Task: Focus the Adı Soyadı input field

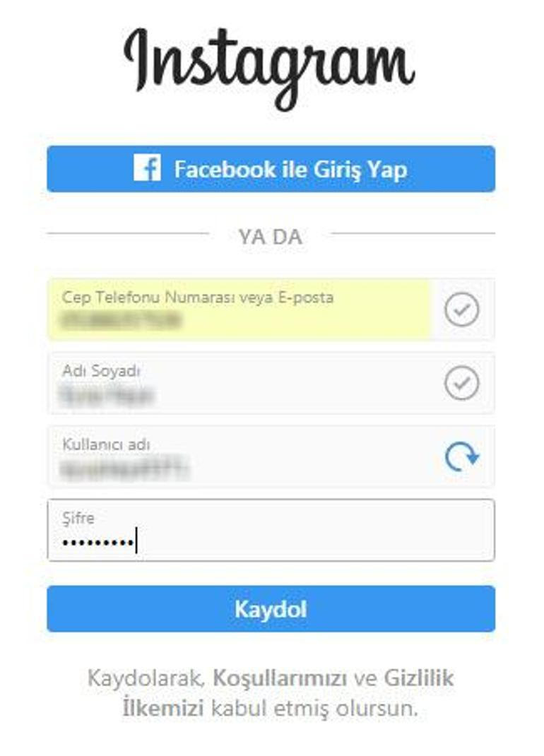Action: click(271, 383)
